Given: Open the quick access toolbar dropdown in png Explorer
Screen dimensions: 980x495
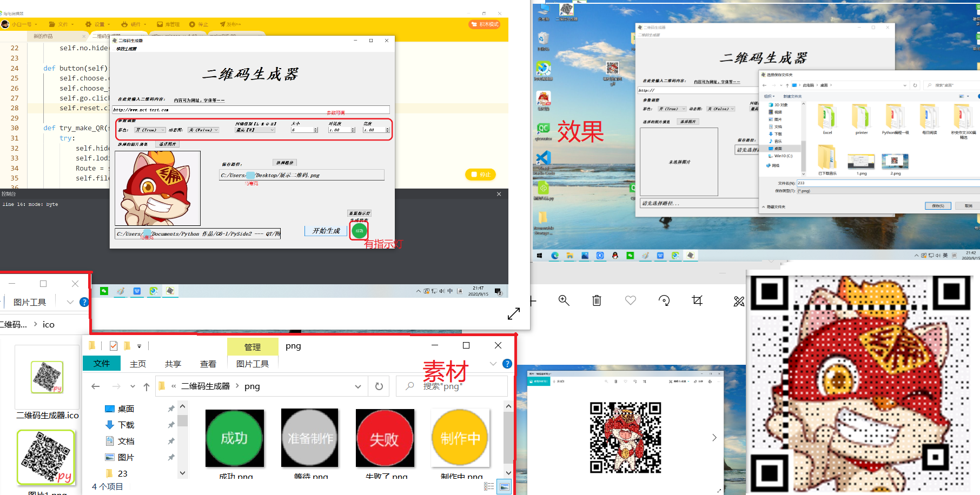Looking at the screenshot, I should [x=139, y=346].
